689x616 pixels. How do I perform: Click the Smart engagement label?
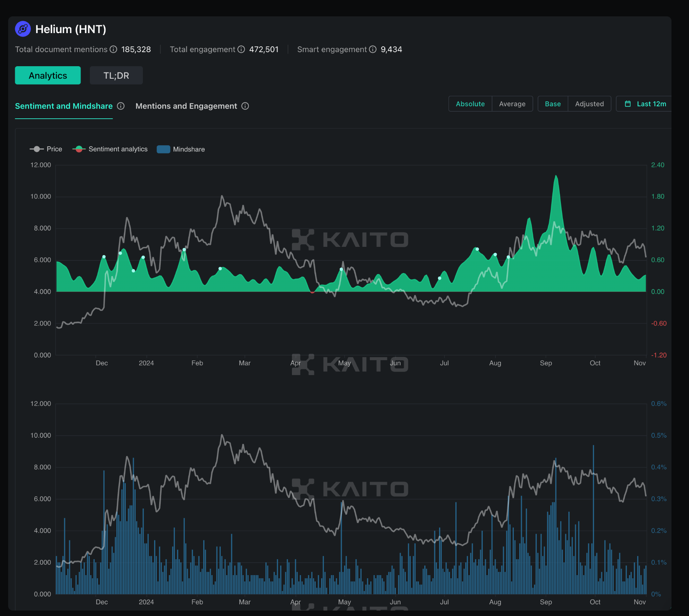click(332, 49)
